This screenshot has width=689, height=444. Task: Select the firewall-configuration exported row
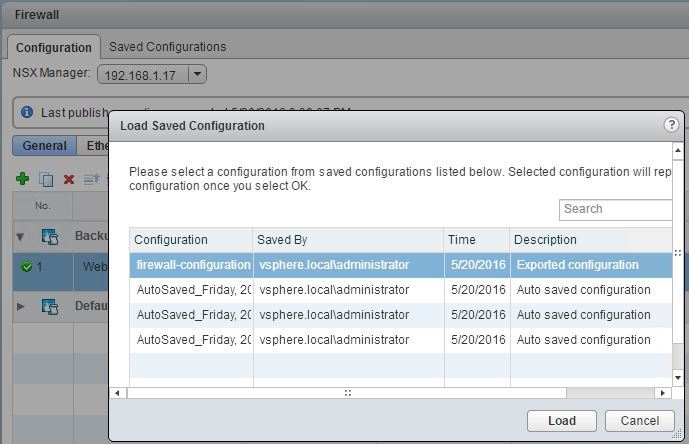tap(400, 265)
